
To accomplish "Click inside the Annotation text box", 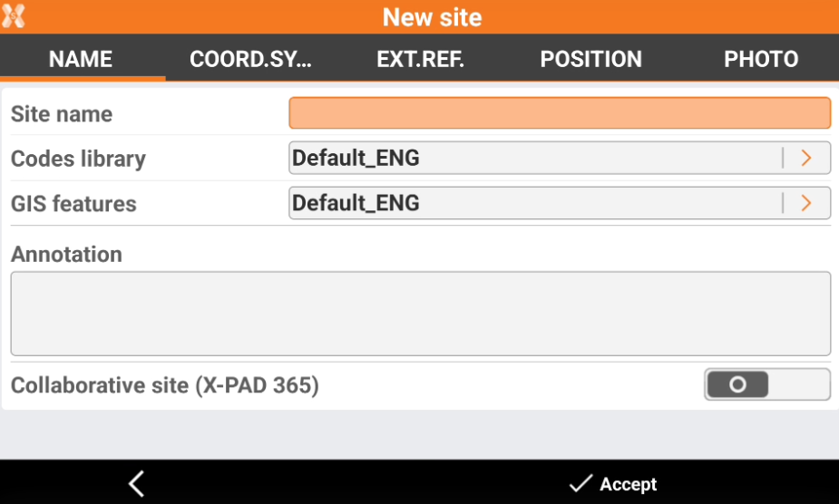I will pyautogui.click(x=420, y=314).
